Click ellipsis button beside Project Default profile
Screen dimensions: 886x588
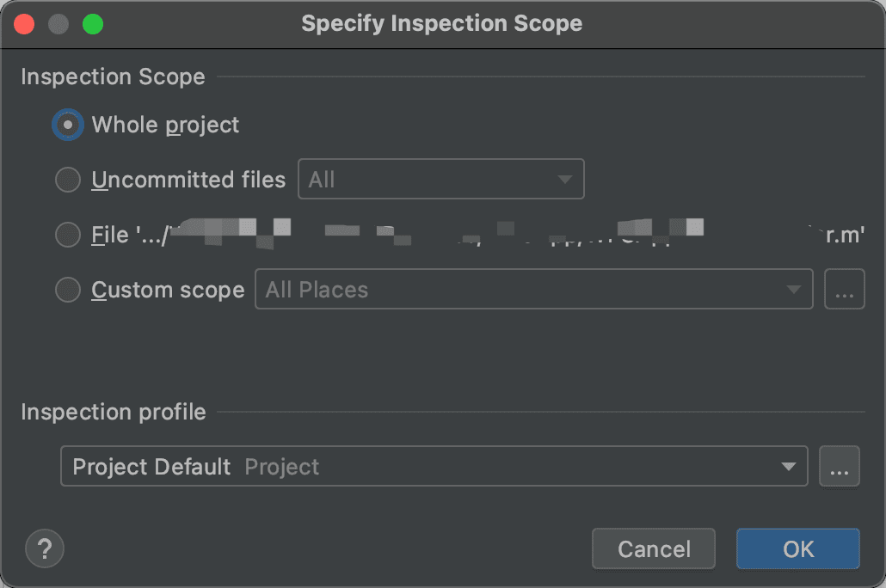pyautogui.click(x=840, y=467)
